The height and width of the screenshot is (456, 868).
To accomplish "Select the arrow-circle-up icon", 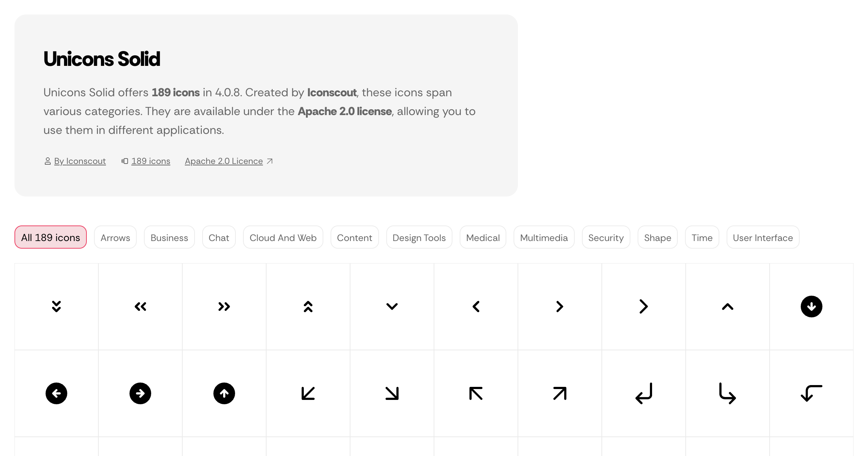I will click(224, 393).
